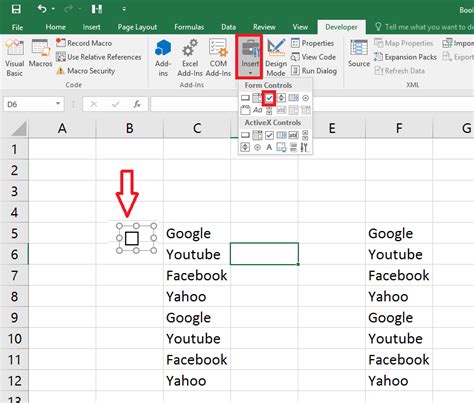Viewport: 474px width, 403px height.
Task: Click the Tell me what you want box
Action: click(424, 27)
